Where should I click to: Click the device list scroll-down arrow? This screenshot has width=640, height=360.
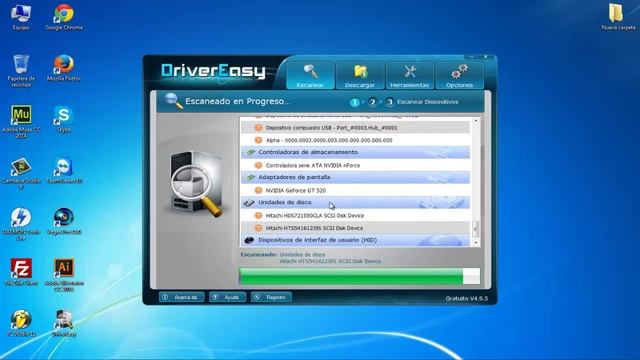[476, 243]
